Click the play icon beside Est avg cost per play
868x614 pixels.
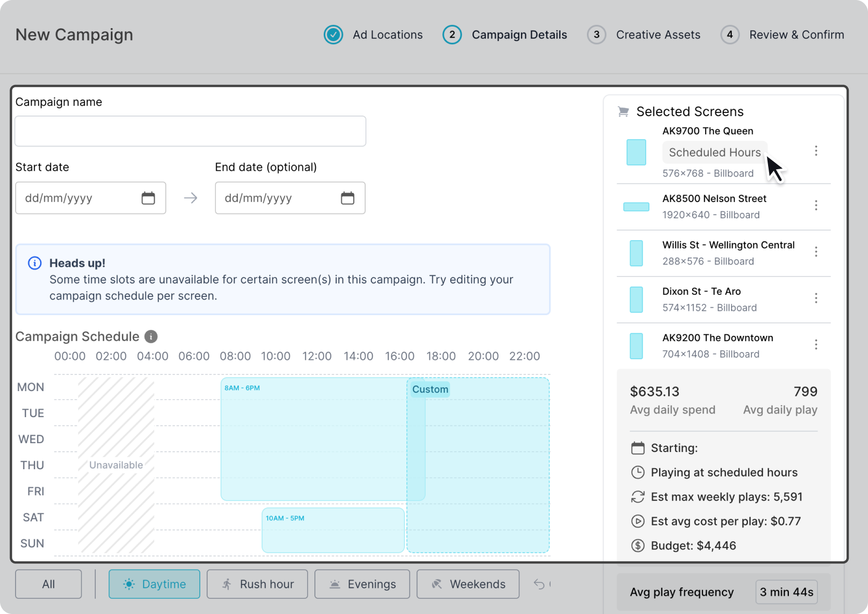637,521
